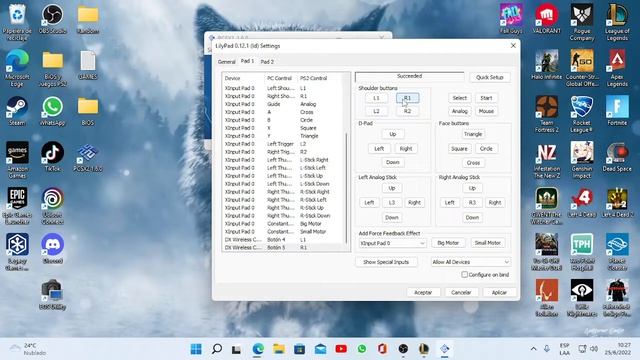Bind the Cross face button
Viewport: 640px width, 360px height.
(473, 163)
